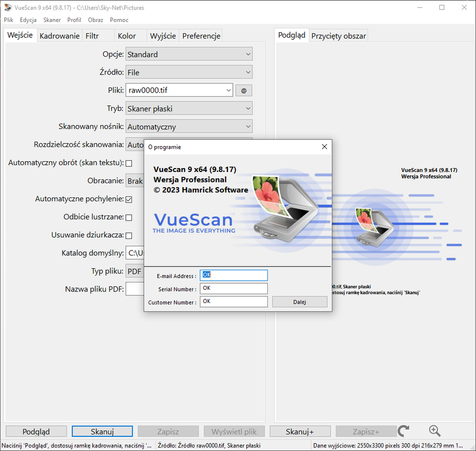The image size is (476, 451).
Task: Expand the Źródło dropdown set to File
Action: (x=189, y=72)
